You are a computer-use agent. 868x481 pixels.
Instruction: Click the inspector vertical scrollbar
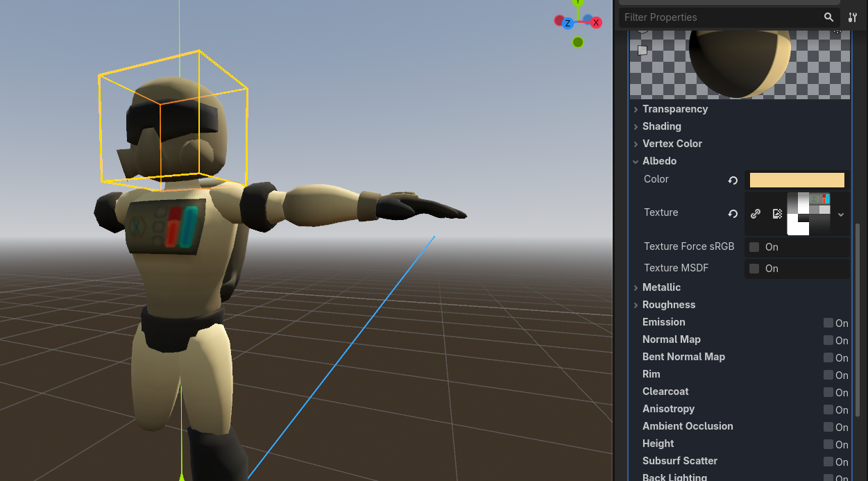click(859, 319)
